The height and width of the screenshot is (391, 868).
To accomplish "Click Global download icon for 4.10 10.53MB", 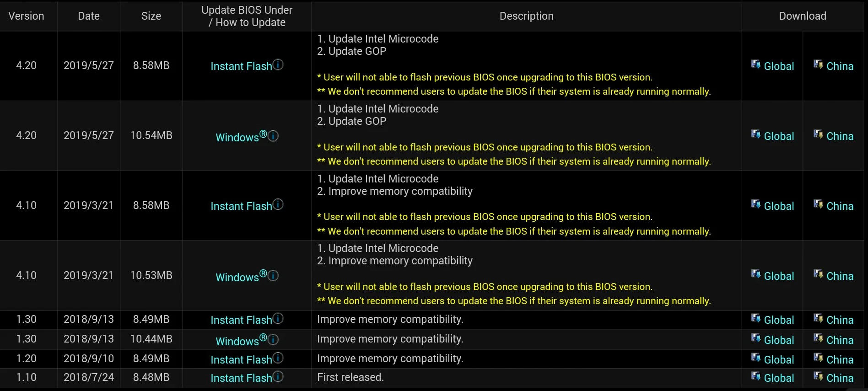I will pos(755,274).
